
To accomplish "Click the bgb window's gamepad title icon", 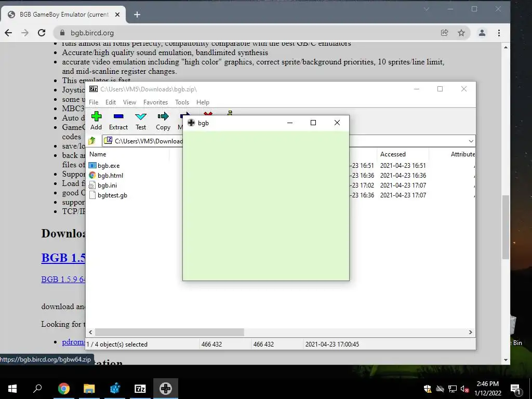I will pos(191,123).
